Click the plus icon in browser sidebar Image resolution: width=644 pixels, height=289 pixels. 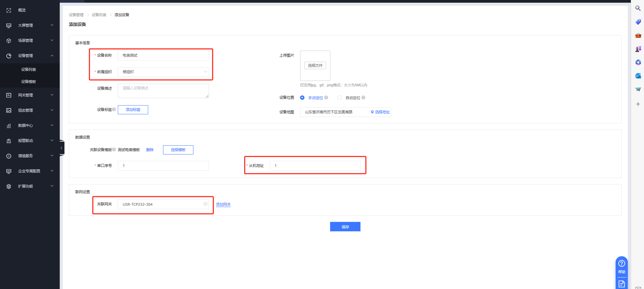pyautogui.click(x=638, y=104)
